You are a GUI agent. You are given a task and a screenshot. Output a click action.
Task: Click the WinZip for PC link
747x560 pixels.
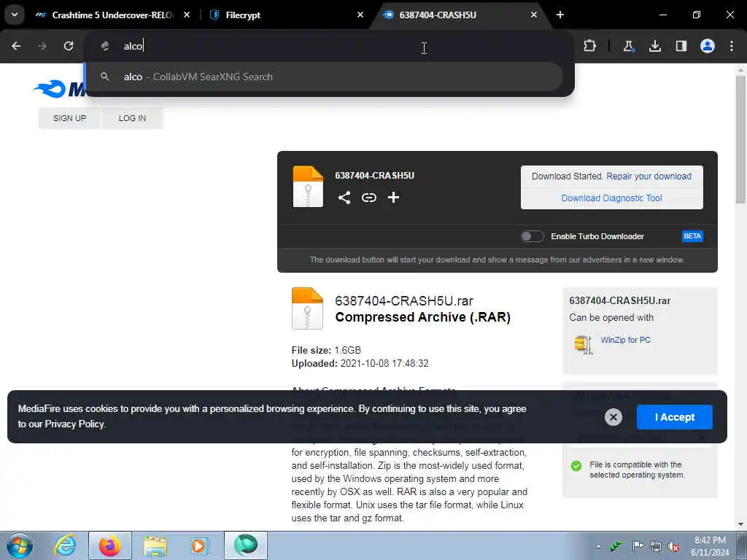point(625,340)
